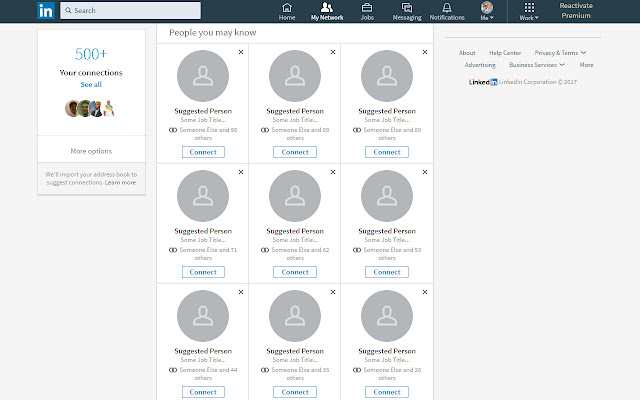Screen dimensions: 640x400
Task: Expand the Me profile dropdown
Action: tap(487, 11)
